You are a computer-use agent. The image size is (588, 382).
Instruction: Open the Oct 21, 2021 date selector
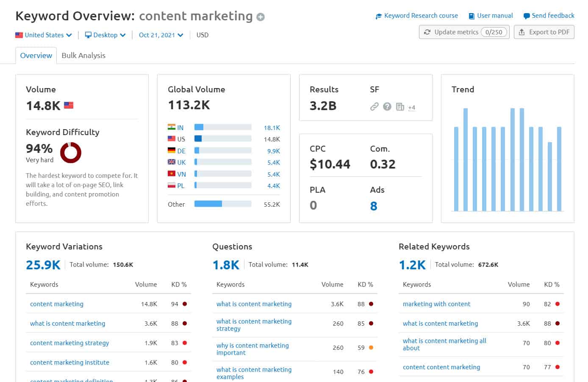pos(160,35)
